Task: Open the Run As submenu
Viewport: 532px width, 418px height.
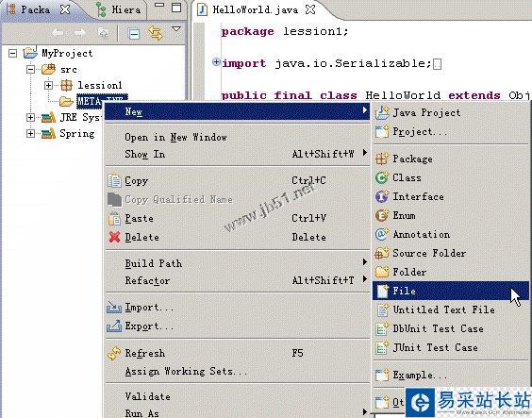Action: [x=237, y=412]
